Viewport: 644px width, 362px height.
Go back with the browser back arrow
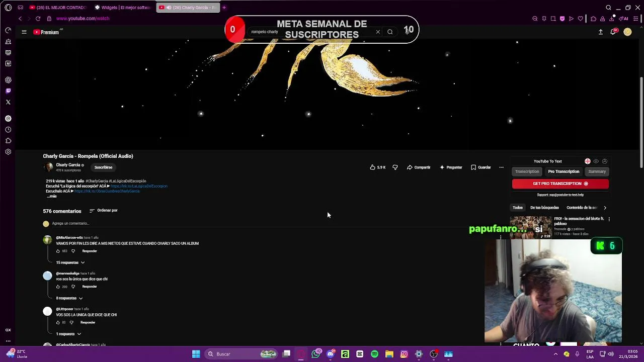pos(20,19)
